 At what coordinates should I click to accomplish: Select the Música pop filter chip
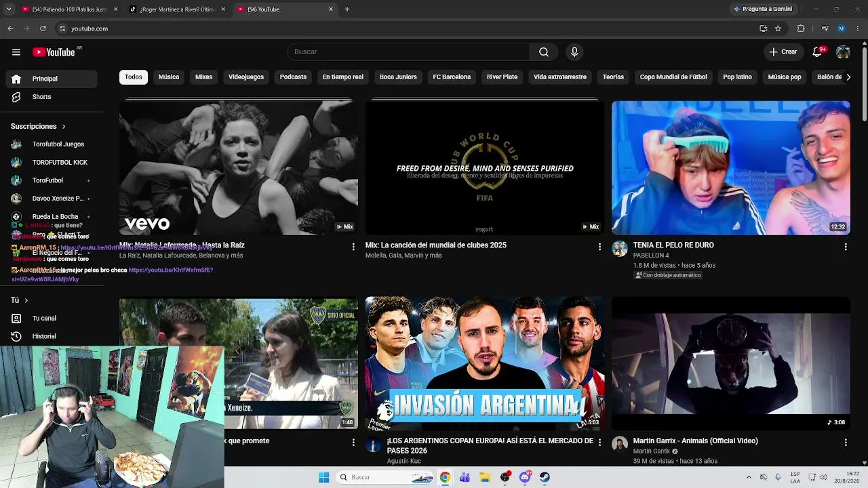pos(785,77)
